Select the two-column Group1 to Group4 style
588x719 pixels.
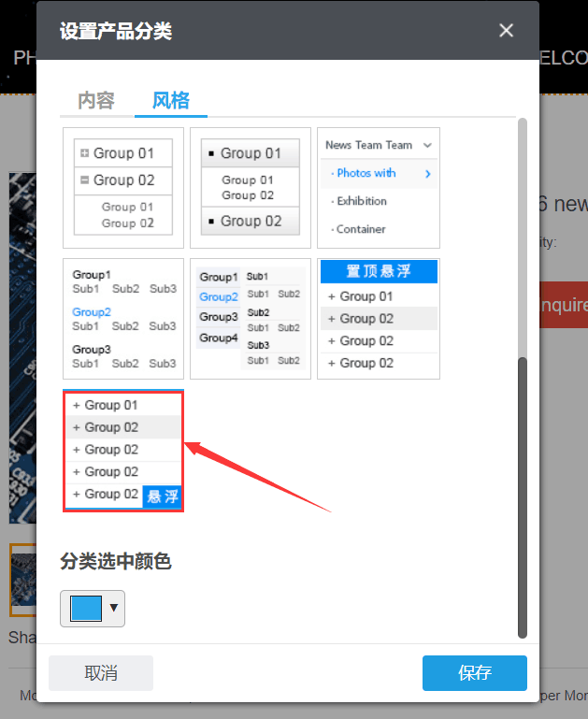251,319
